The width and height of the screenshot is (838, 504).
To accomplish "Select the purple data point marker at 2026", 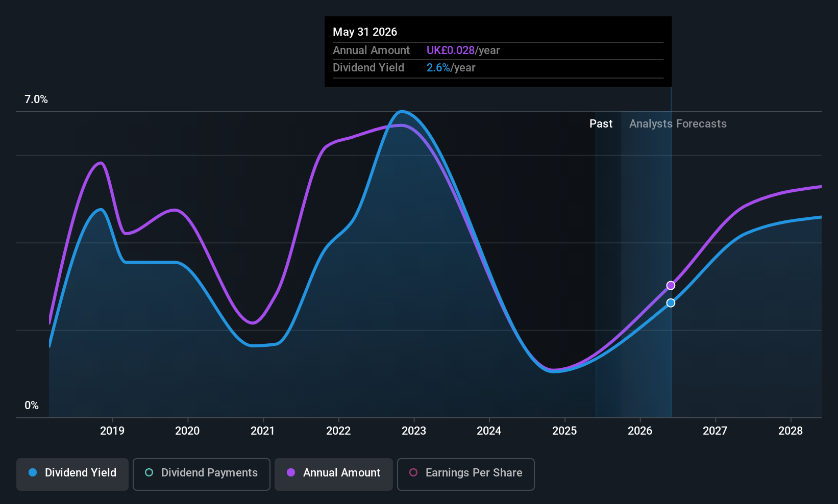I will point(671,286).
